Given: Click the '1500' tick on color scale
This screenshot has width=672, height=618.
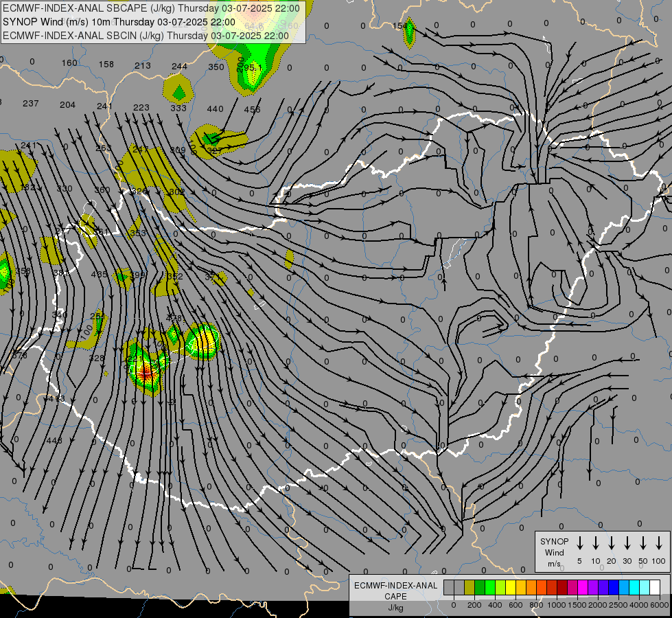Looking at the screenshot, I should pos(577,605).
